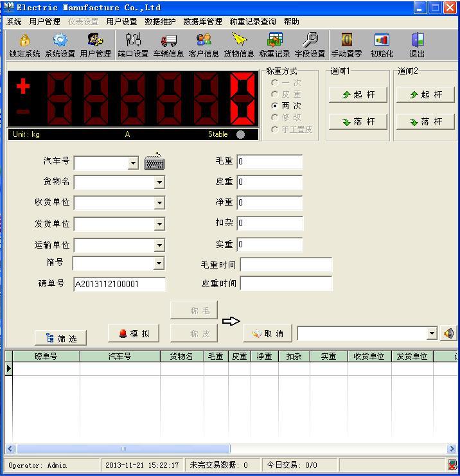Click the 模拟 button
The image size is (460, 476).
[x=134, y=333]
